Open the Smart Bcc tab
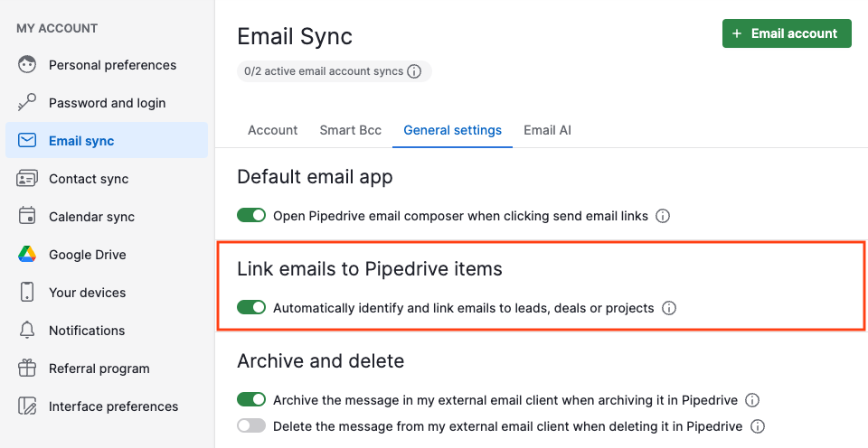 [351, 131]
